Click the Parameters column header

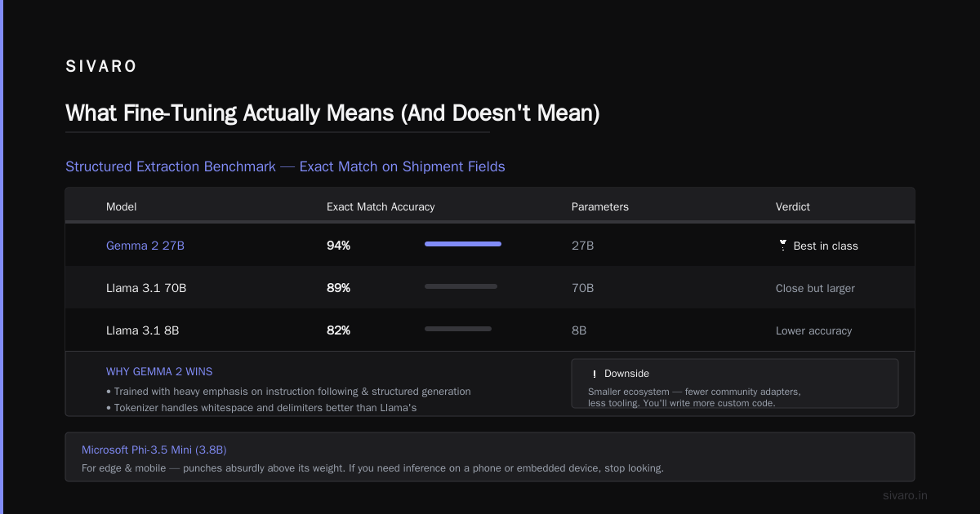click(600, 206)
